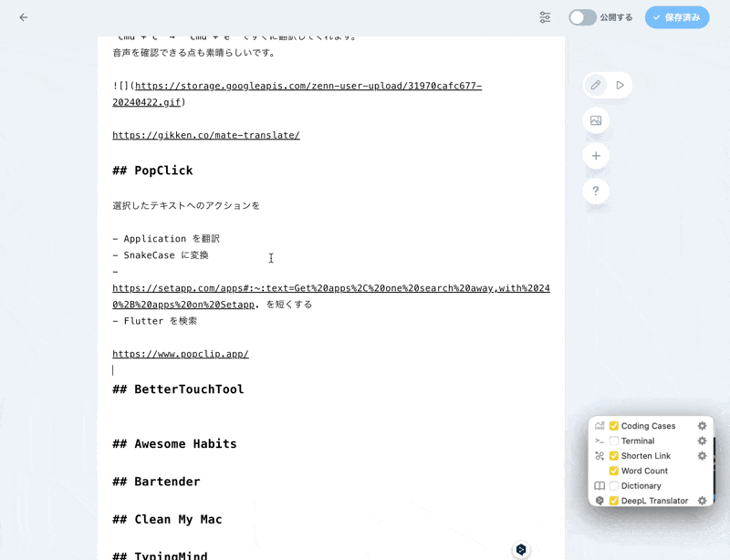
Task: Switch to preview with play icon
Action: (x=620, y=85)
